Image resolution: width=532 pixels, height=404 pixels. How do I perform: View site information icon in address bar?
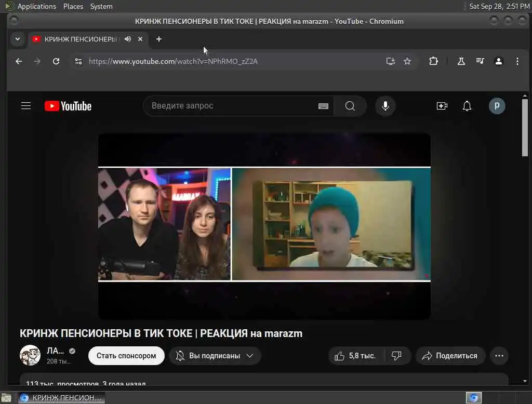78,61
